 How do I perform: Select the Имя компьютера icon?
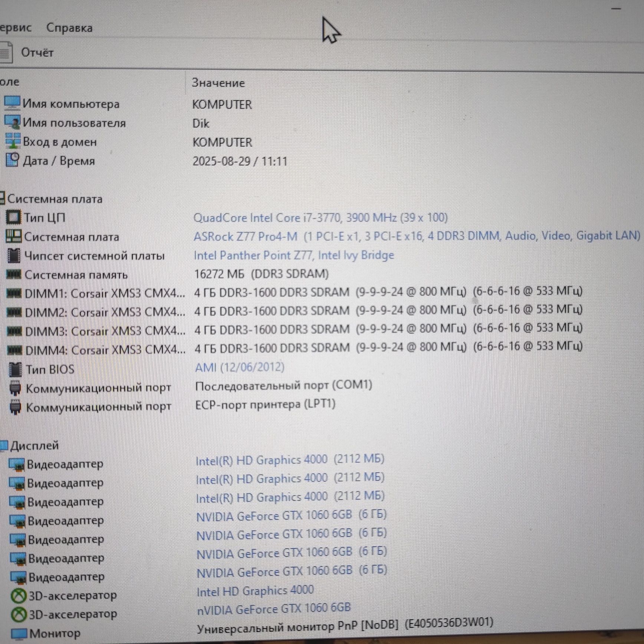12,103
